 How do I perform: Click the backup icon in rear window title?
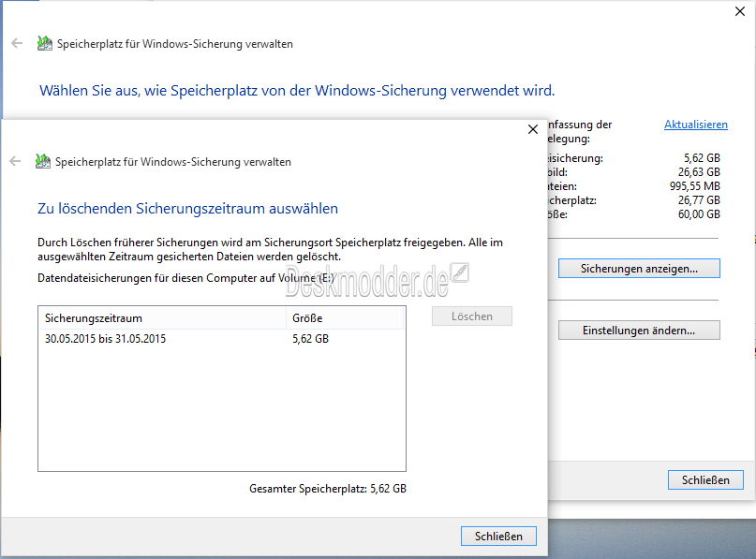(45, 43)
